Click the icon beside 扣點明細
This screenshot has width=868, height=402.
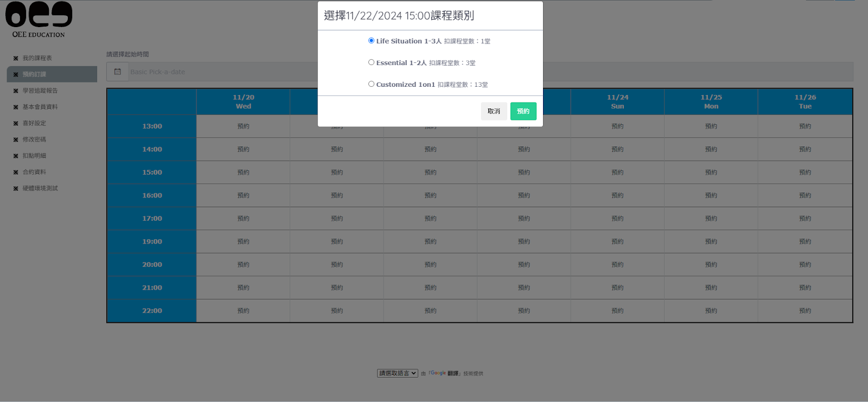point(16,156)
